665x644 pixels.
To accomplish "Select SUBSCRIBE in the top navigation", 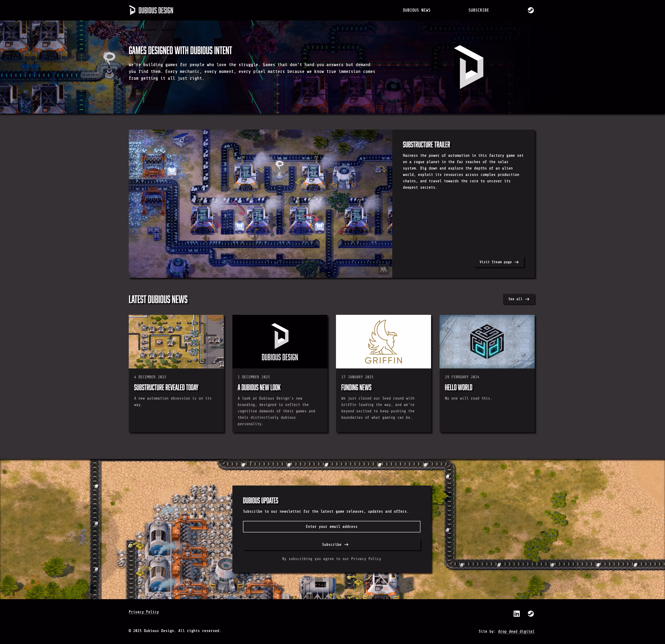I will coord(478,10).
